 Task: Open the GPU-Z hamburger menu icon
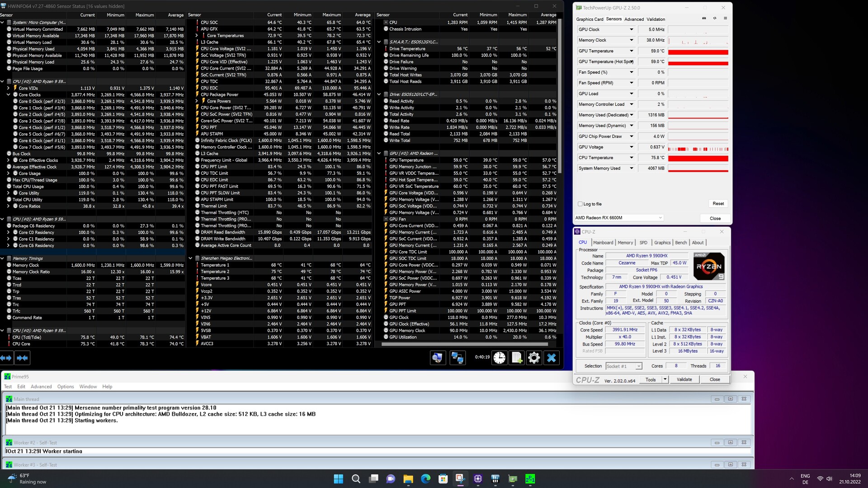click(x=725, y=19)
